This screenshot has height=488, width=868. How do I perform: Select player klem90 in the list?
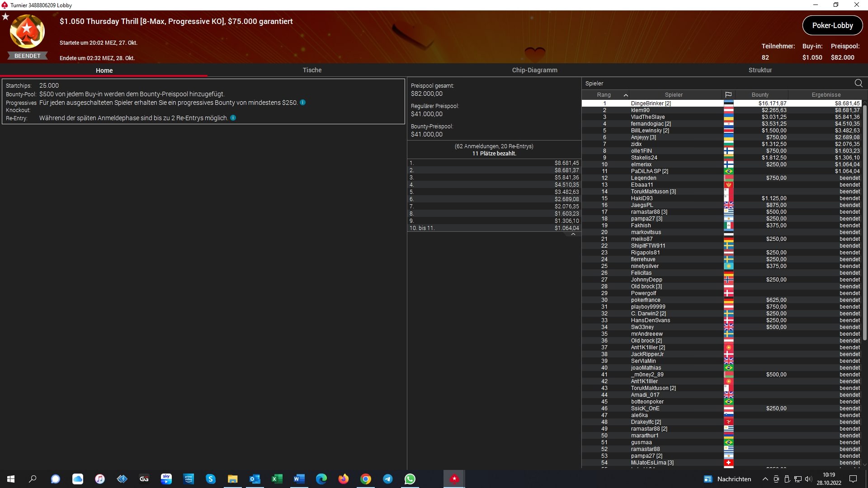coord(640,110)
